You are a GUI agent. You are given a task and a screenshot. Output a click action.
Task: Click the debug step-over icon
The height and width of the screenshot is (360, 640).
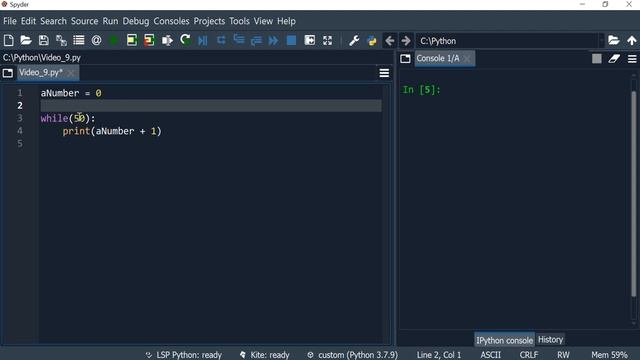pyautogui.click(x=221, y=40)
